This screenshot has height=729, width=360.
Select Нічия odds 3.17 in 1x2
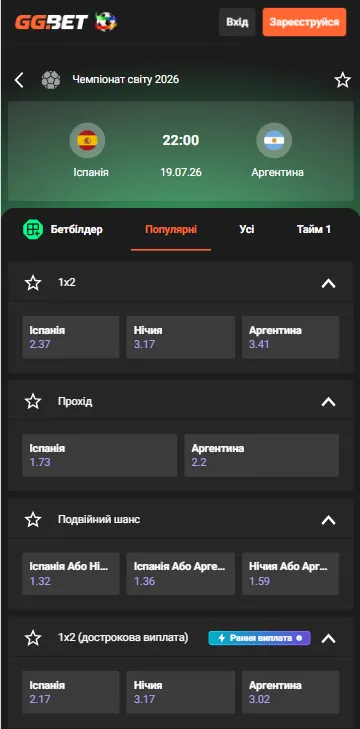180,337
